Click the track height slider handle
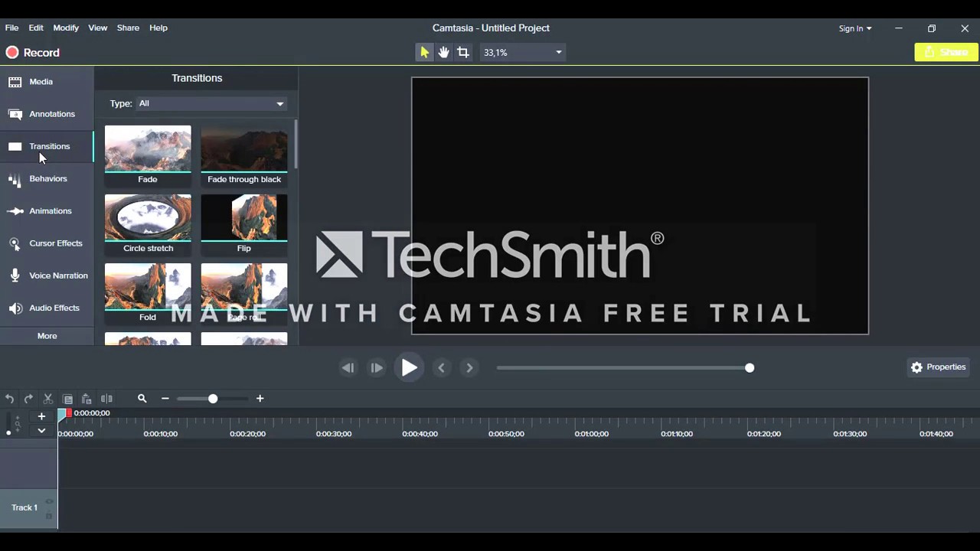Image resolution: width=980 pixels, height=551 pixels. pyautogui.click(x=8, y=433)
